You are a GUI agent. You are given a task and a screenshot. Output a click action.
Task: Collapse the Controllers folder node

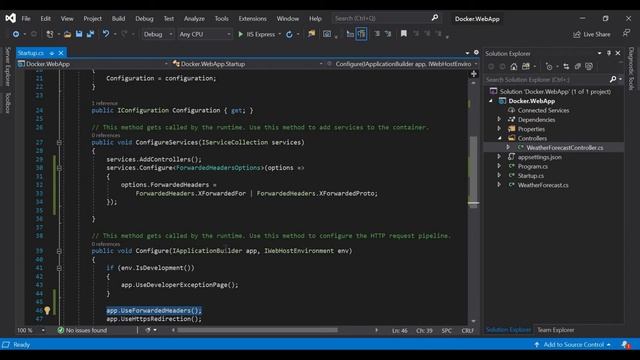tap(499, 138)
